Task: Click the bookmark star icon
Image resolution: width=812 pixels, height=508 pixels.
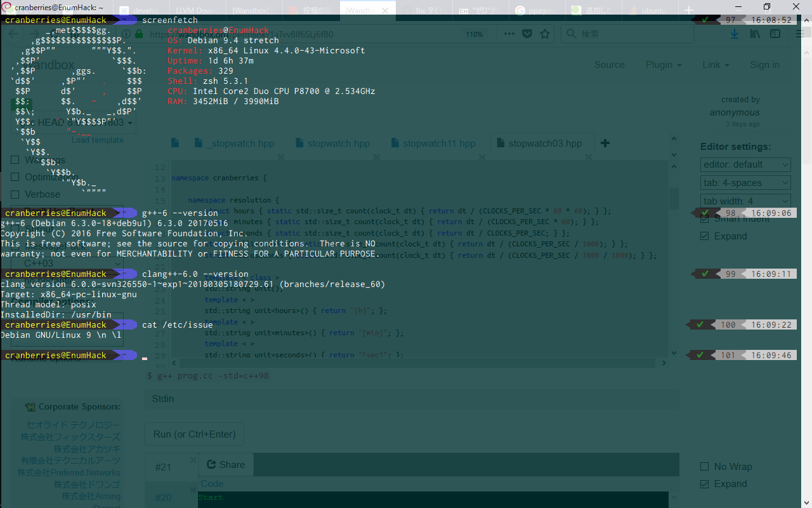Action: tap(545, 34)
